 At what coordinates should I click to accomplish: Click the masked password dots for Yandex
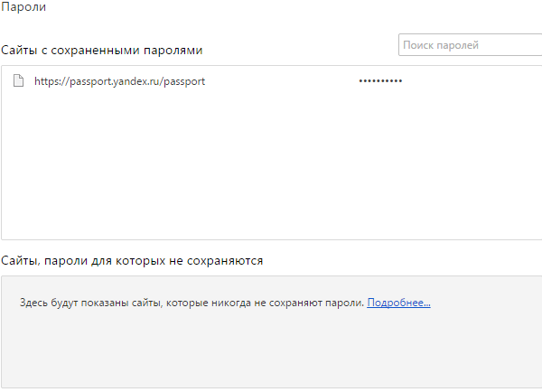click(x=380, y=81)
